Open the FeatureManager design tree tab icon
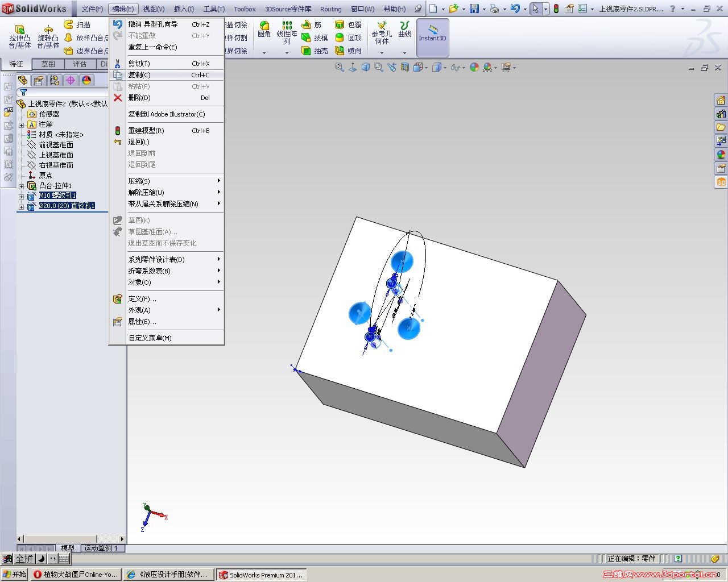The width and height of the screenshot is (728, 582). [23, 80]
